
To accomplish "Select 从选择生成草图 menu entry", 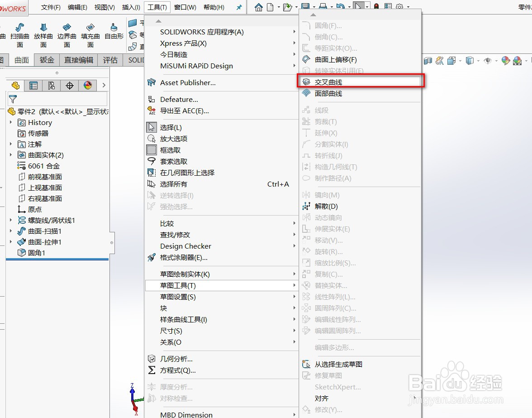I will tap(361, 365).
